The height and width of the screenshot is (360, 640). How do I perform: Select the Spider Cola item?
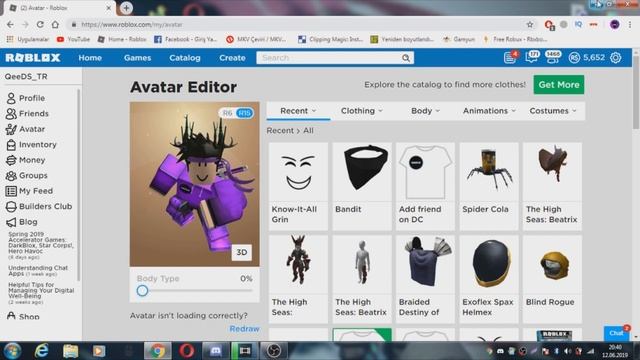(489, 187)
